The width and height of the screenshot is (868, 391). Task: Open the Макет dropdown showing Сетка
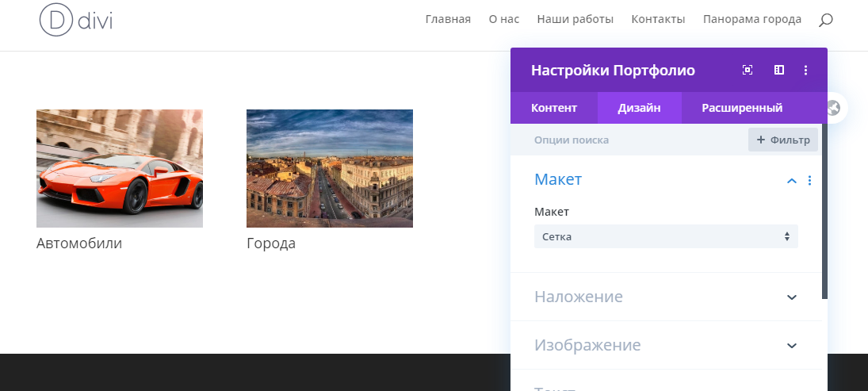(x=666, y=236)
